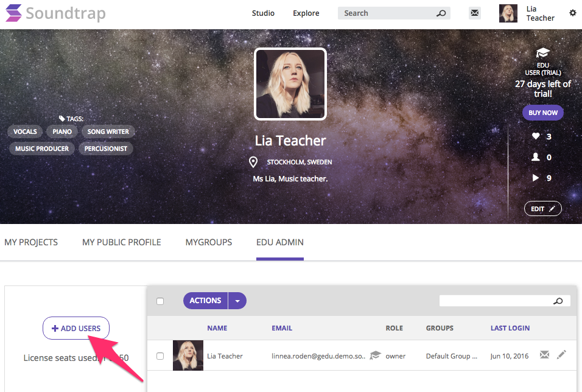Click the followers person icon
The image size is (582, 392).
[x=536, y=157]
